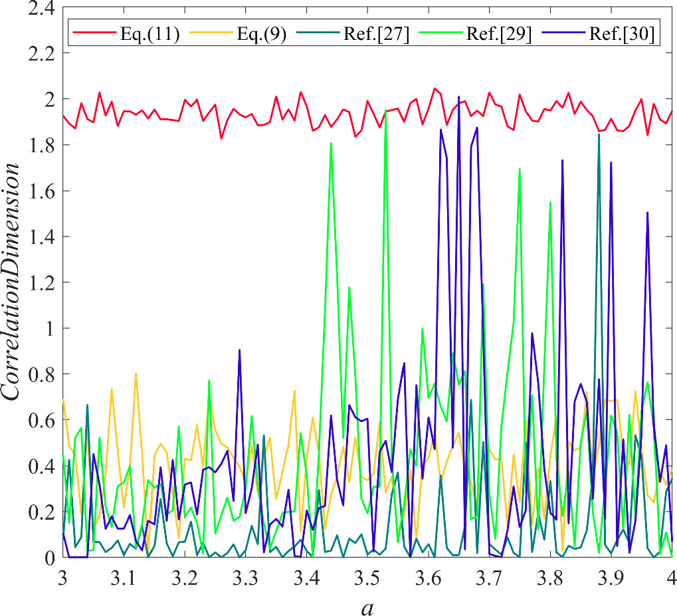The width and height of the screenshot is (677, 616).
Task: Click the Ref.[27] legend label
Action: point(376,33)
